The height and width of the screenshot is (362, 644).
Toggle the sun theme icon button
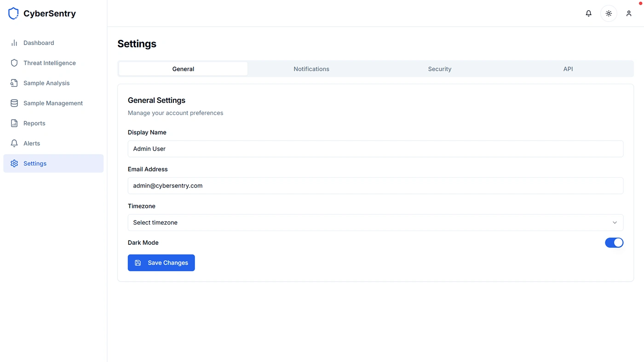pos(609,14)
